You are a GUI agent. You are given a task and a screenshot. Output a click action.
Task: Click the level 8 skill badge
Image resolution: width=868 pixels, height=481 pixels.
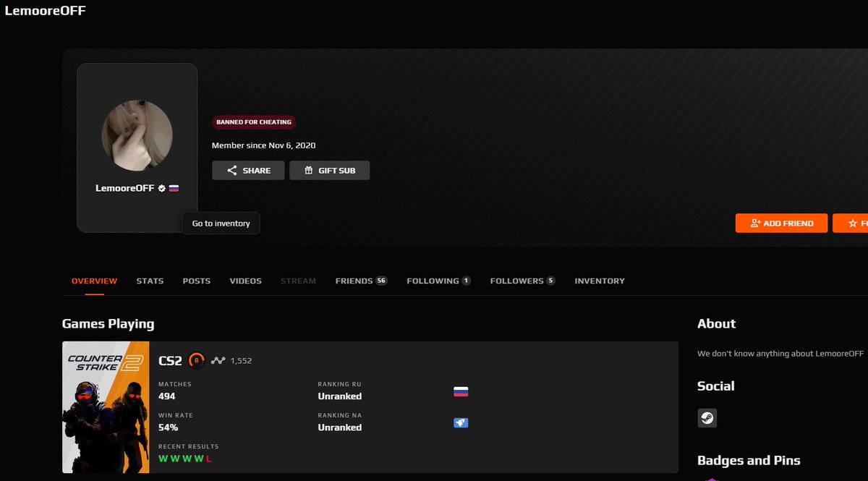click(197, 360)
